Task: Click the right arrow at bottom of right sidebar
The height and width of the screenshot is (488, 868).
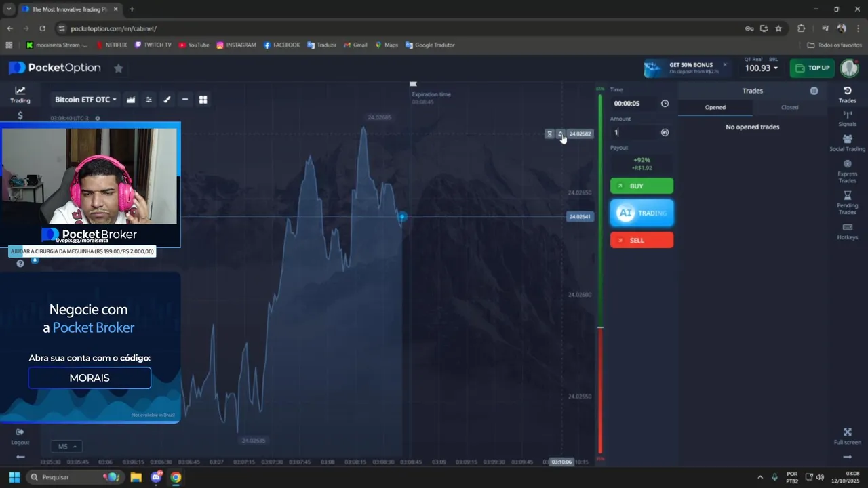Action: click(847, 457)
